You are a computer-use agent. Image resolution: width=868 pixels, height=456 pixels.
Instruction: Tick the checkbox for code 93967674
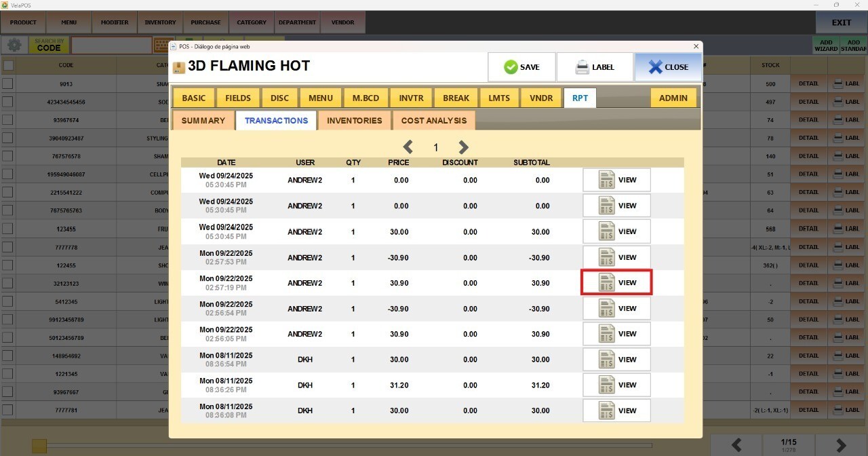point(8,120)
